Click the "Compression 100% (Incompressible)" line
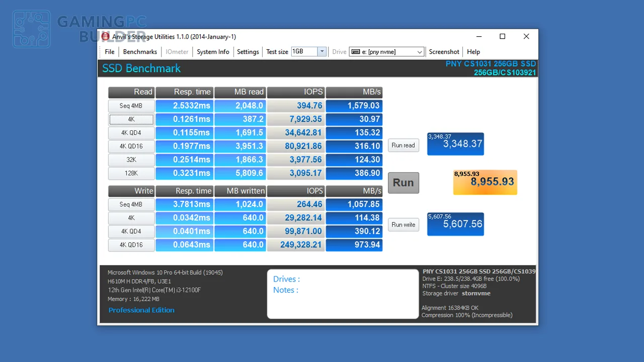644x362 pixels. point(467,315)
